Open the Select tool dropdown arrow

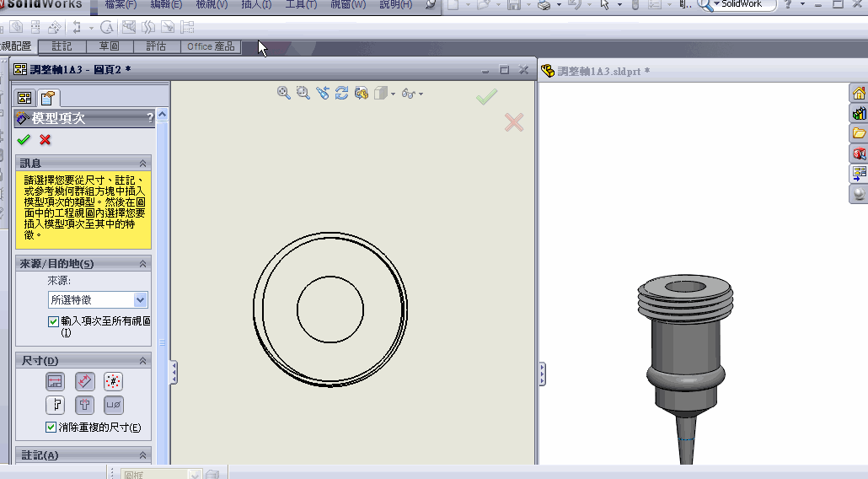(619, 5)
